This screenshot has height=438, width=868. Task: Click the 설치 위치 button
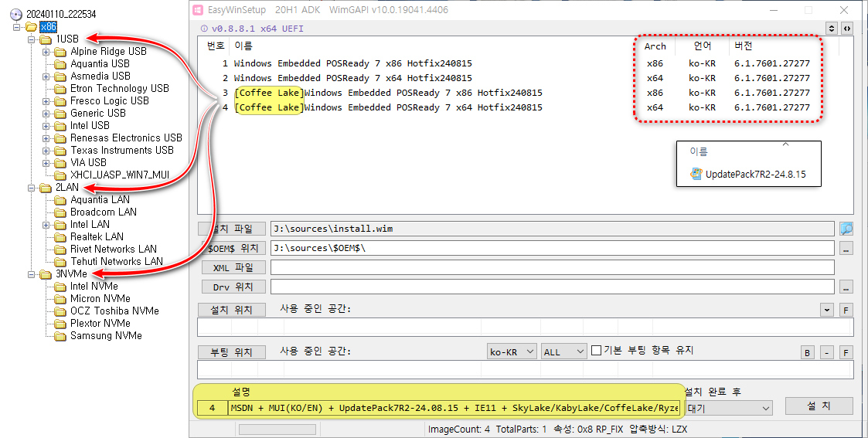click(x=231, y=311)
